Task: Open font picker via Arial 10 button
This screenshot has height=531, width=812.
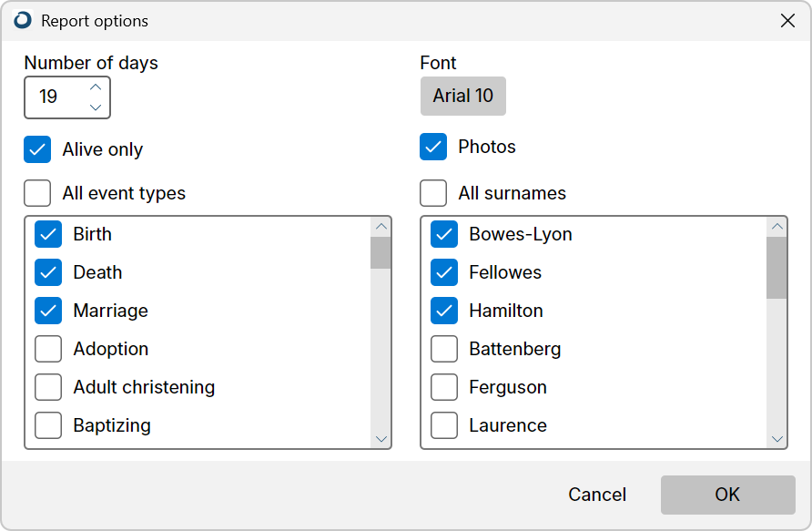Action: [x=463, y=97]
